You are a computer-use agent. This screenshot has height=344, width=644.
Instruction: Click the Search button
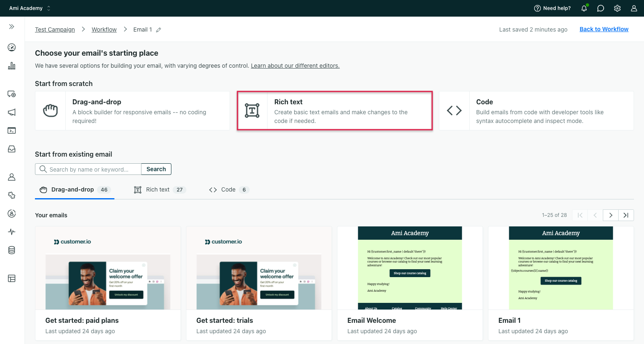(x=156, y=169)
